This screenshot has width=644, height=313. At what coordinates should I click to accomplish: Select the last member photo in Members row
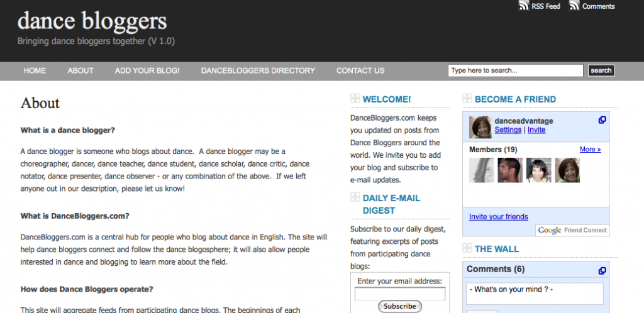[x=567, y=170]
